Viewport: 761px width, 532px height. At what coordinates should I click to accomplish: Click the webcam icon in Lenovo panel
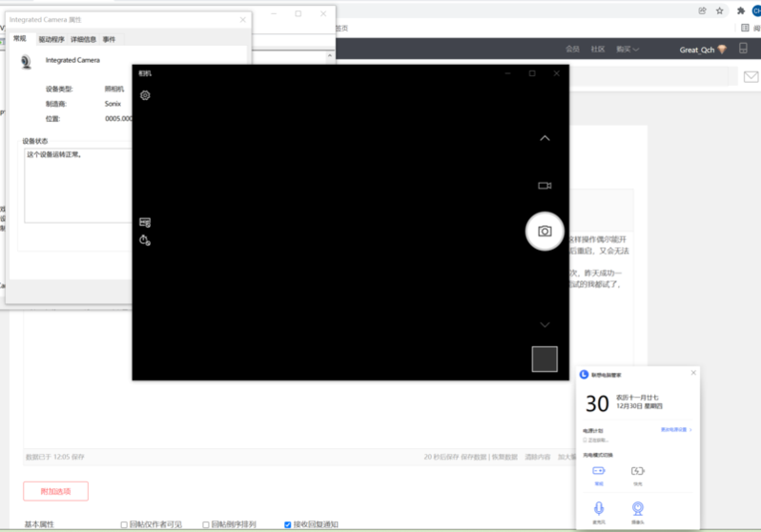(637, 508)
